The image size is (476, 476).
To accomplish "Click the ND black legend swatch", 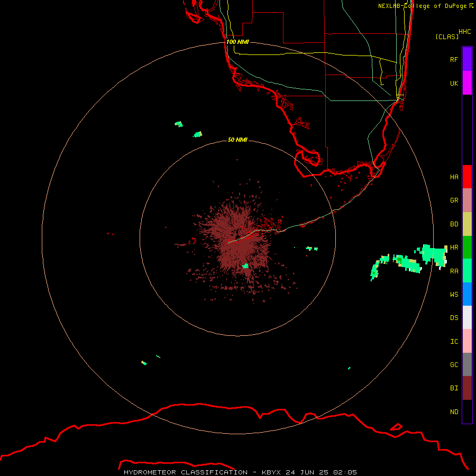I will coord(467,411).
